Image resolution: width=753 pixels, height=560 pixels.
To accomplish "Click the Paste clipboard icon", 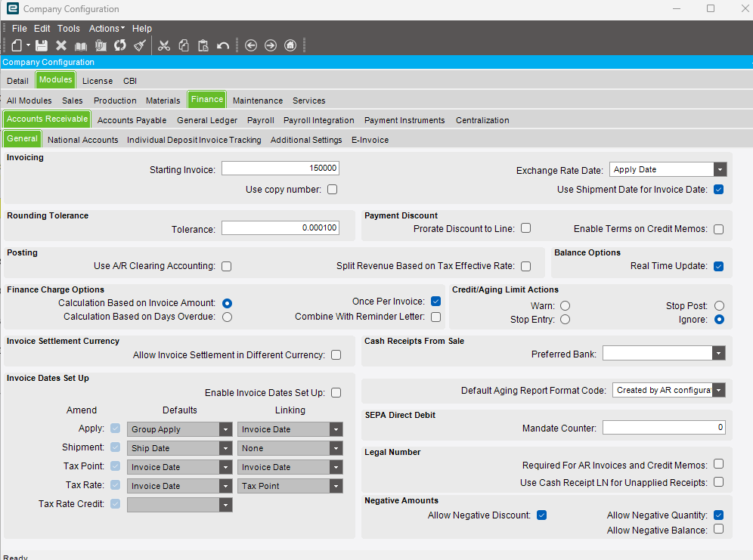I will [203, 45].
